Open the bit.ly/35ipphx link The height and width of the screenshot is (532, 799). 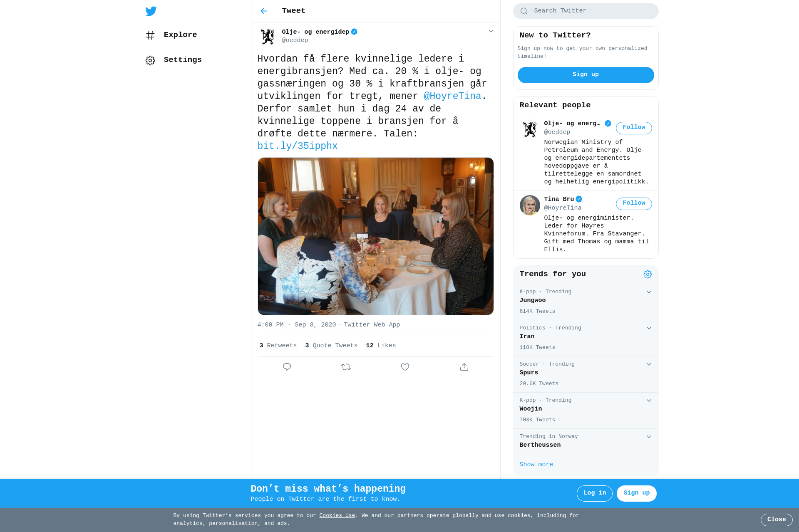pos(298,146)
